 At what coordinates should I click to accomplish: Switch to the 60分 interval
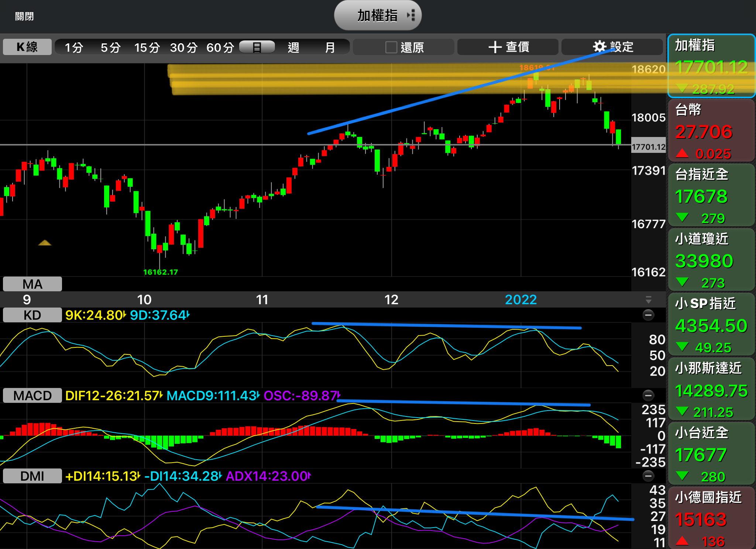(x=220, y=47)
